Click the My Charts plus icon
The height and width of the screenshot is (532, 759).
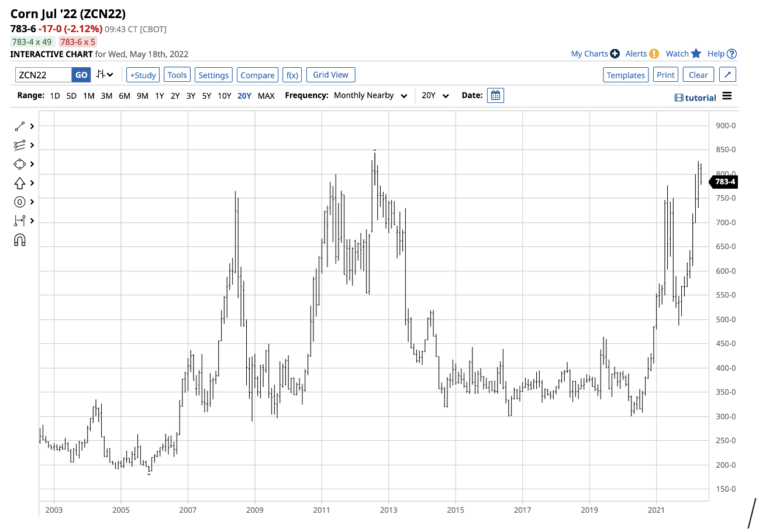[615, 54]
